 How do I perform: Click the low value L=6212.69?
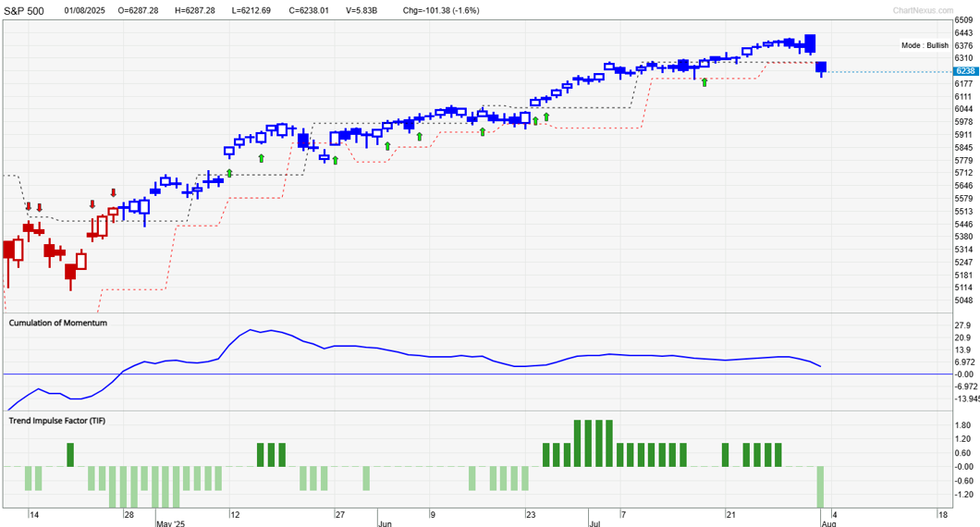[x=251, y=10]
